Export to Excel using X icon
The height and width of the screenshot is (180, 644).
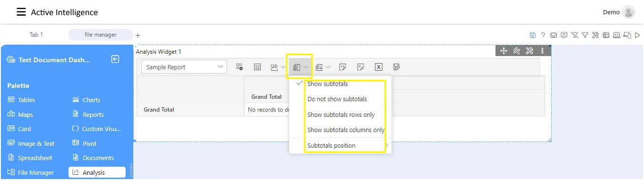tap(378, 67)
